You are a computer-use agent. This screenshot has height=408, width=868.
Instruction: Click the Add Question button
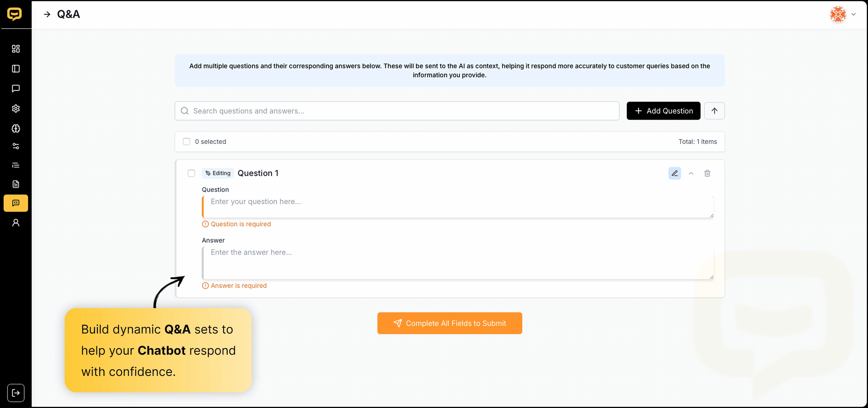(x=663, y=111)
